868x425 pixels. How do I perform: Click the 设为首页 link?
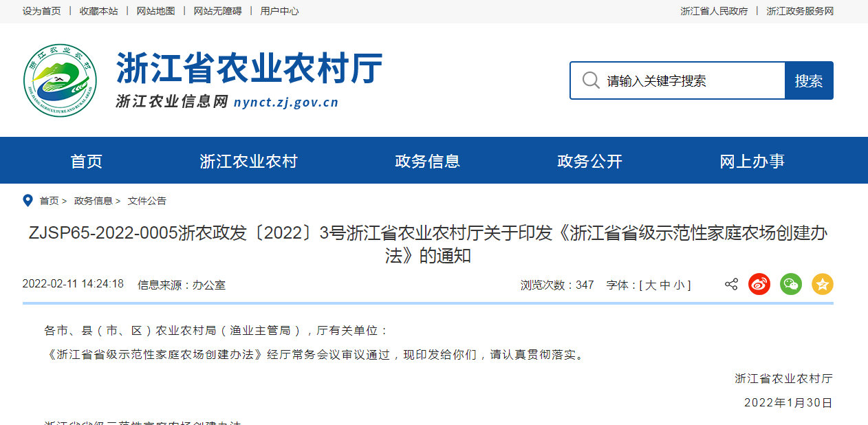tap(41, 11)
